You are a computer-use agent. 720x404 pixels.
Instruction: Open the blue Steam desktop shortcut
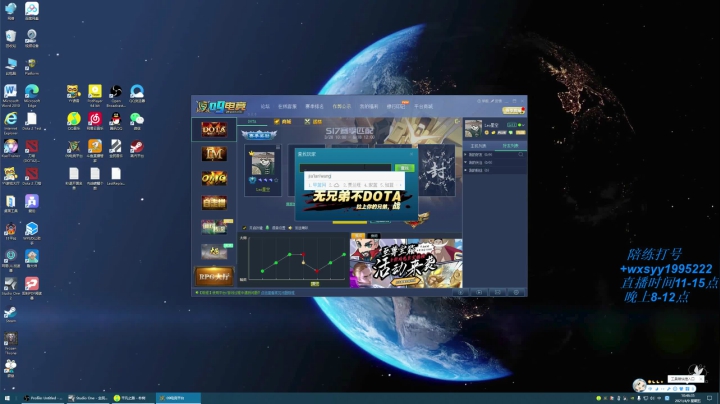[10, 314]
